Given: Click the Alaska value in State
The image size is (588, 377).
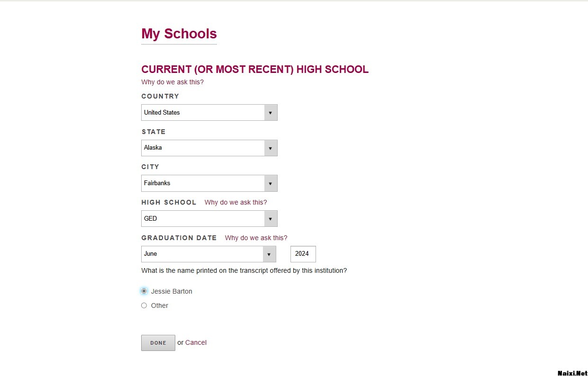Looking at the screenshot, I should [153, 148].
